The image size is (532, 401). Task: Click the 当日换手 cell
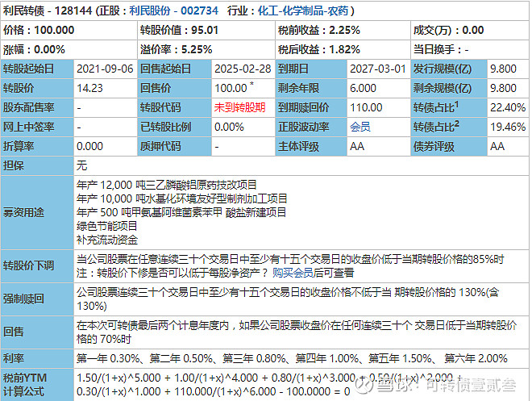coord(470,49)
